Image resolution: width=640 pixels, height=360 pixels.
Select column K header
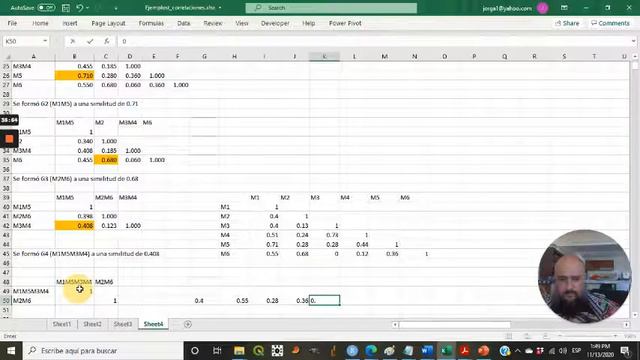click(x=324, y=56)
